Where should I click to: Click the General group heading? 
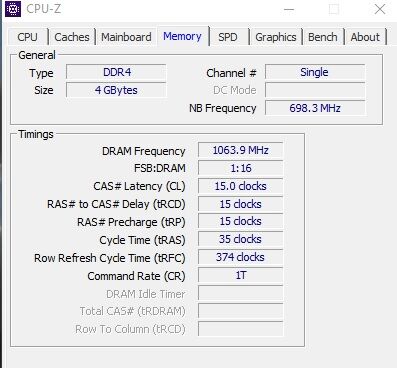(x=37, y=55)
